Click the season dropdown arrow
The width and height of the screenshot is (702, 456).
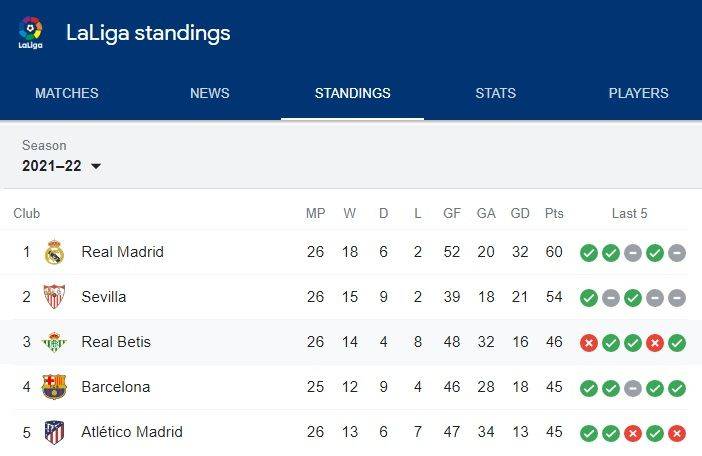(96, 166)
